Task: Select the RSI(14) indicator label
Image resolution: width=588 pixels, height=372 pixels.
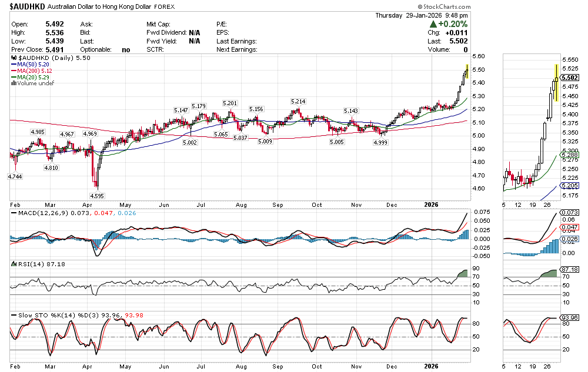Action: pos(29,264)
